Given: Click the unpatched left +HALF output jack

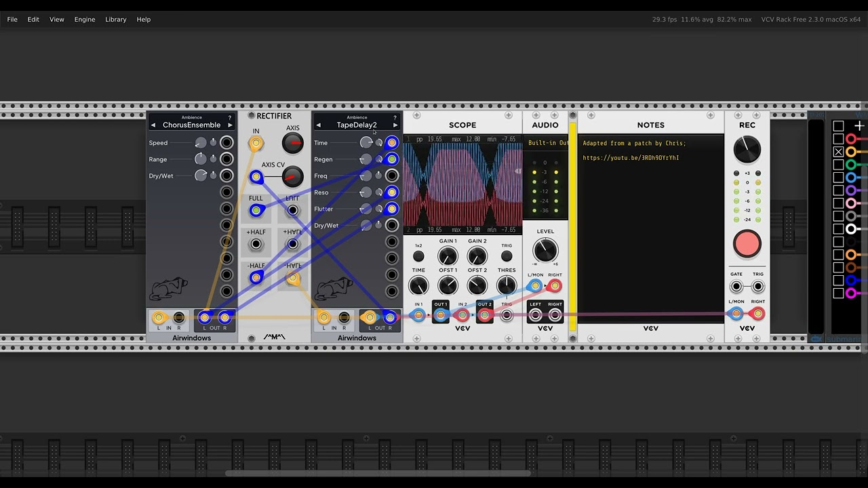Looking at the screenshot, I should click(x=256, y=244).
